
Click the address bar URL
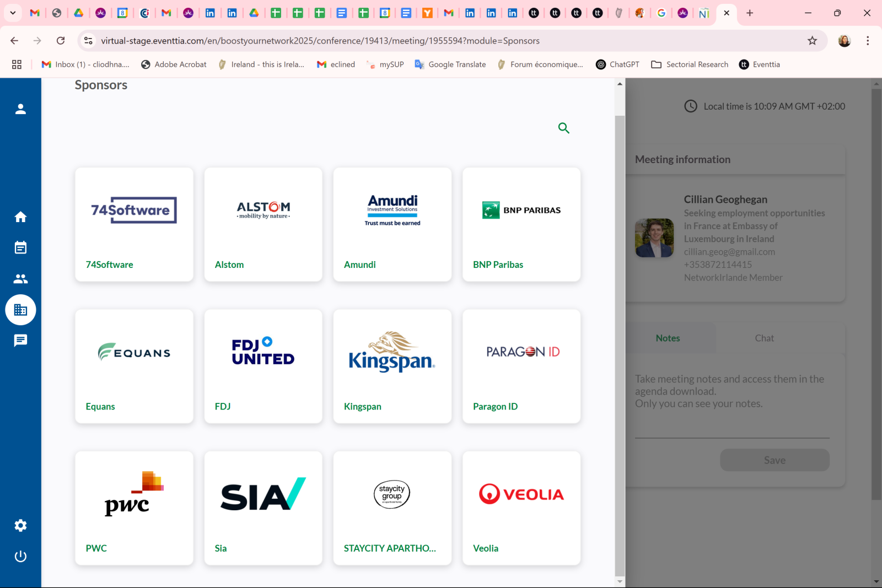click(320, 41)
